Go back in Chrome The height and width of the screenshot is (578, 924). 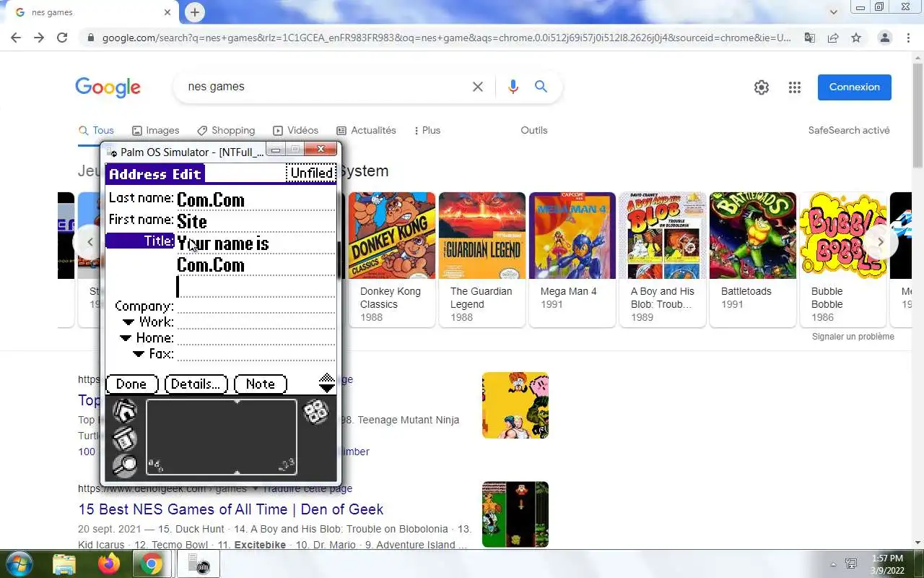click(16, 38)
